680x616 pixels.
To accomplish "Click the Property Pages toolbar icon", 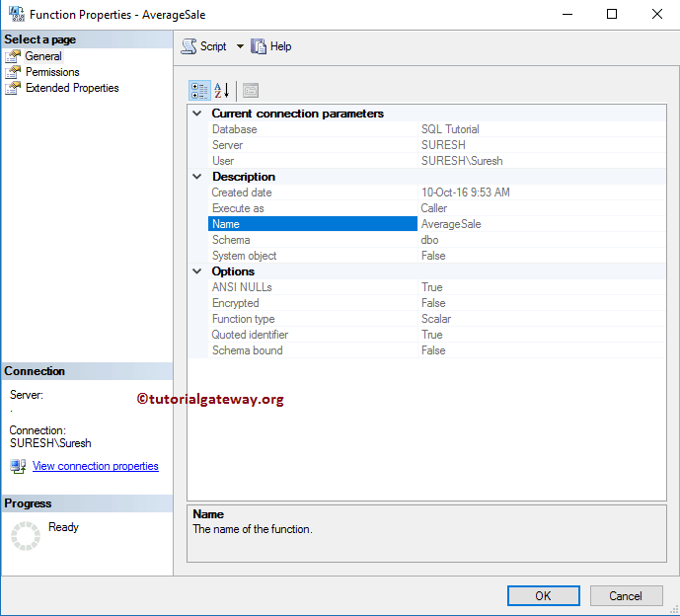I will point(251,91).
